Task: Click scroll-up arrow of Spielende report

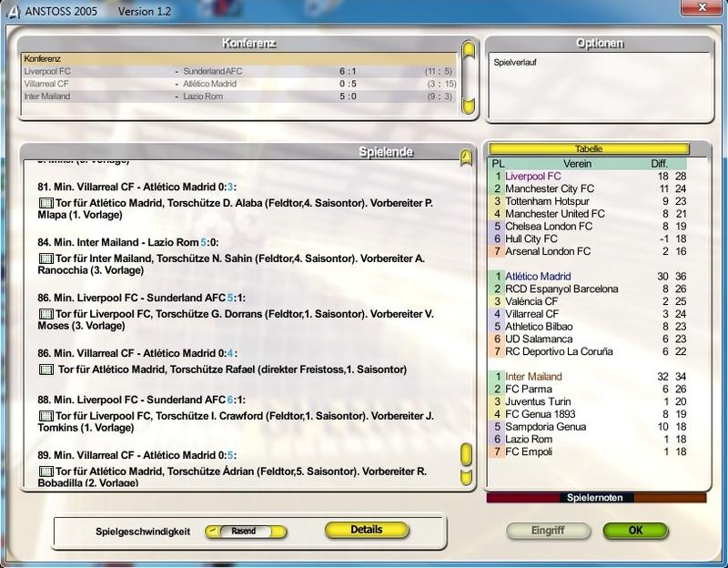Action: [466, 157]
